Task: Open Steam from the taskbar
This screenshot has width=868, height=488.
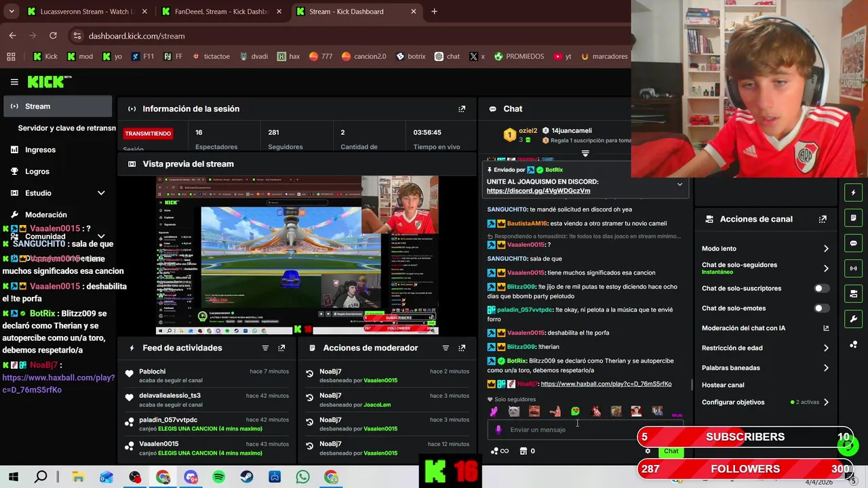Action: click(x=247, y=477)
